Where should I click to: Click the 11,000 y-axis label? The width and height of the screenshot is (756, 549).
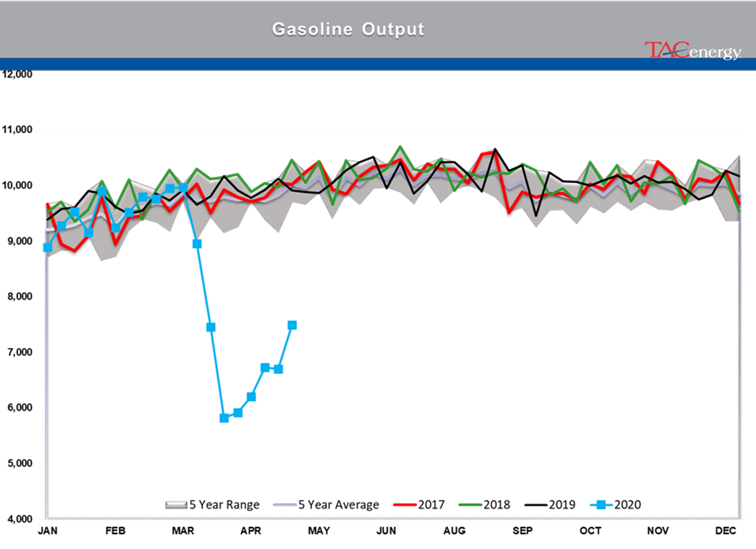pyautogui.click(x=17, y=129)
